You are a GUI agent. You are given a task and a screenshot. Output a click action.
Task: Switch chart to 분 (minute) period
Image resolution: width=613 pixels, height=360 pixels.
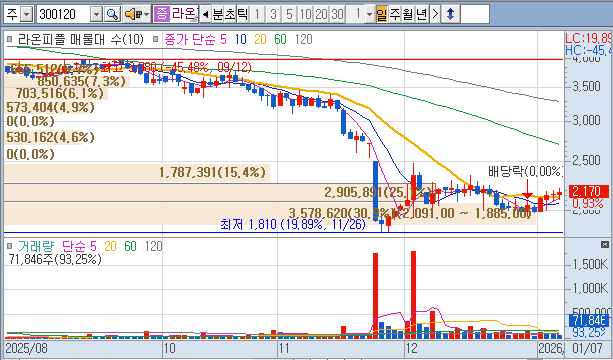point(218,14)
